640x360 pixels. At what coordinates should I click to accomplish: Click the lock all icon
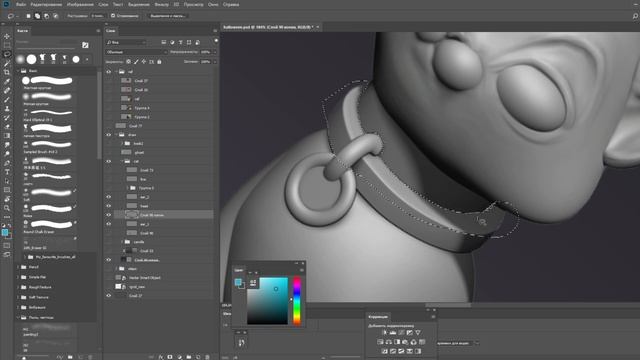[x=159, y=62]
